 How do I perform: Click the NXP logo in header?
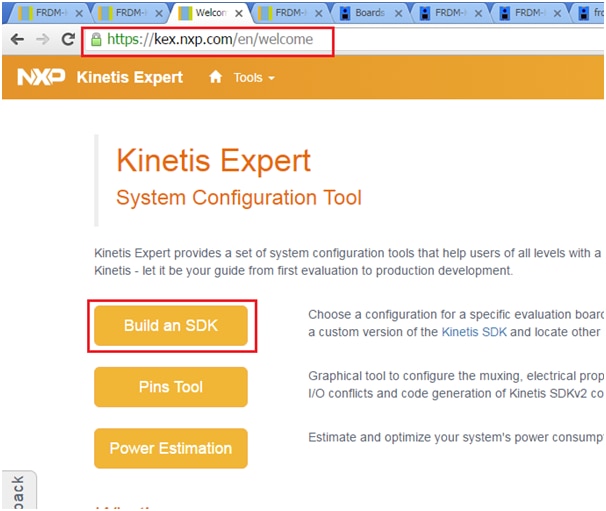click(41, 77)
